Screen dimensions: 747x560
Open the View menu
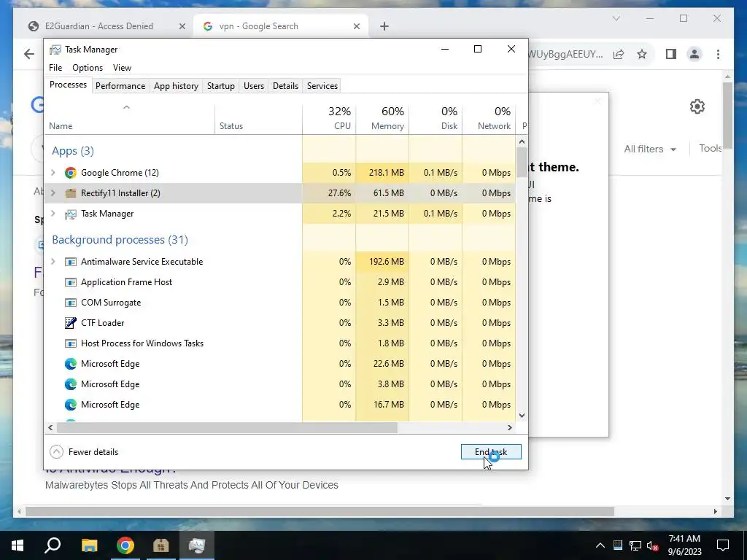(122, 68)
